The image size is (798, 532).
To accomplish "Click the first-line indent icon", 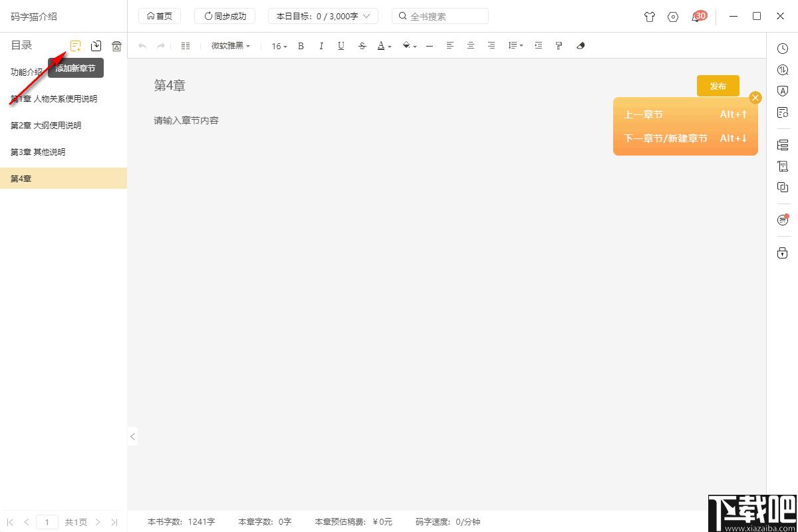I will click(x=539, y=46).
